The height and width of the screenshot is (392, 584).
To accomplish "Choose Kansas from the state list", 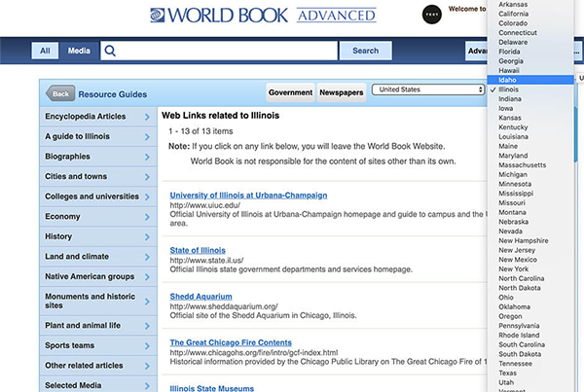I will point(530,118).
